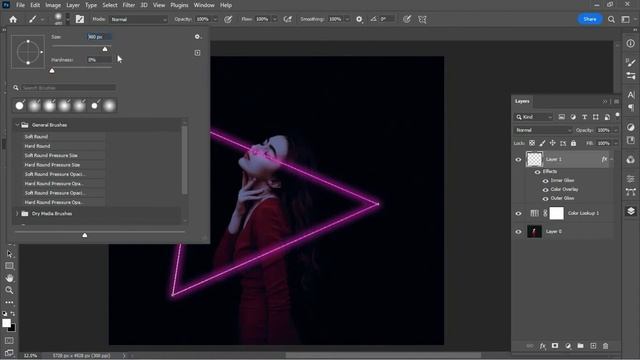The height and width of the screenshot is (360, 640).
Task: Select the Path Selection tool
Action: pos(9,254)
